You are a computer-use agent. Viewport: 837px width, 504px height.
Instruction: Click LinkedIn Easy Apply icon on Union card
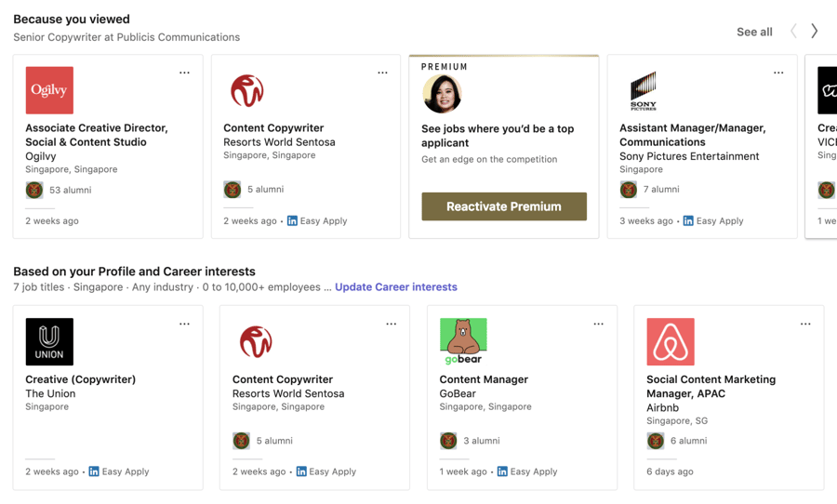pos(94,471)
